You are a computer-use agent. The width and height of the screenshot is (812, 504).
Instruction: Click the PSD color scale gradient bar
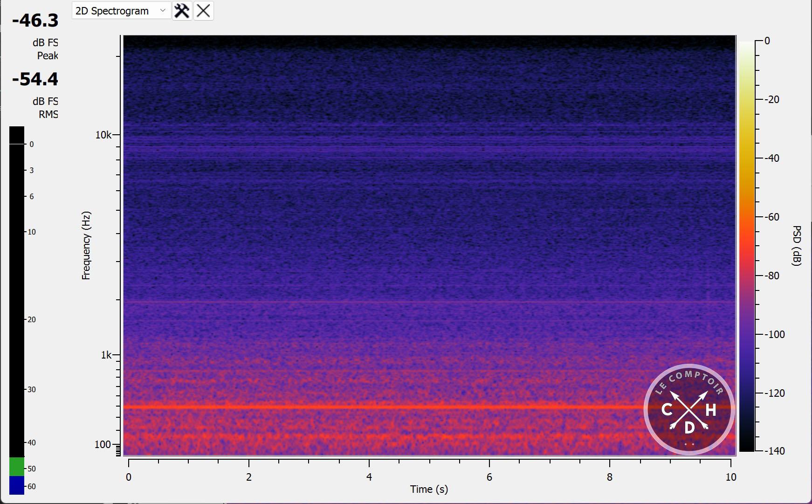coord(746,246)
